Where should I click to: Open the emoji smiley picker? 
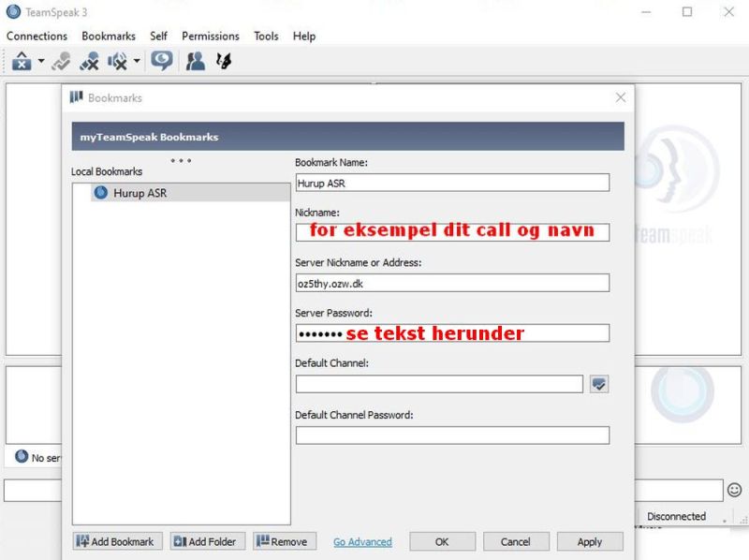(734, 490)
